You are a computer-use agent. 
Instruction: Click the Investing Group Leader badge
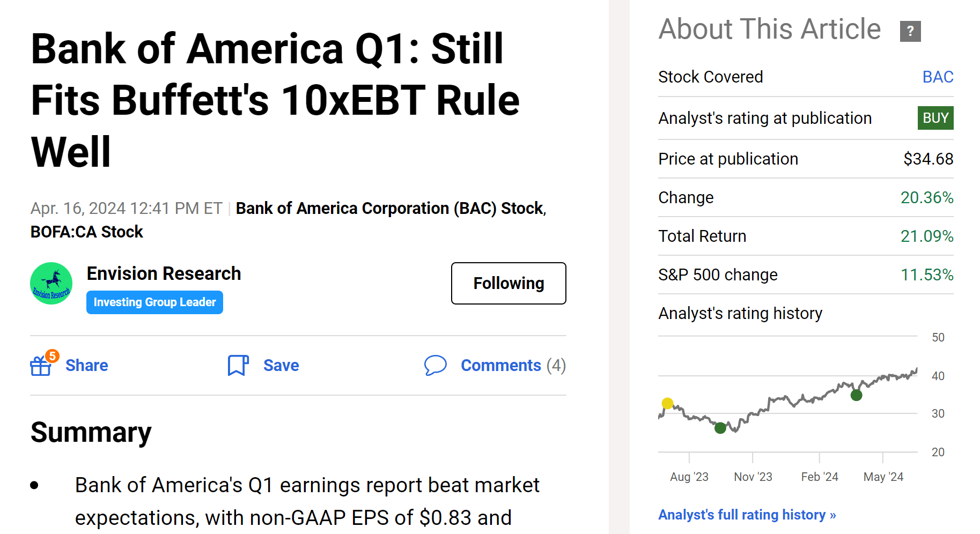coord(154,302)
